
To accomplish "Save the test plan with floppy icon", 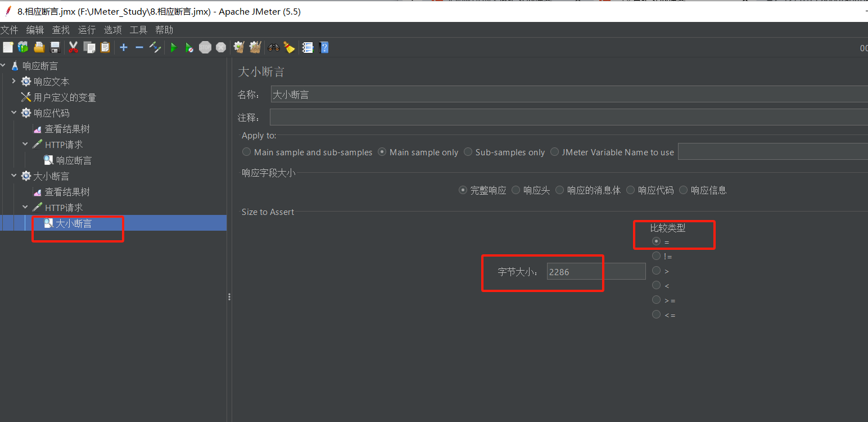I will tap(55, 48).
